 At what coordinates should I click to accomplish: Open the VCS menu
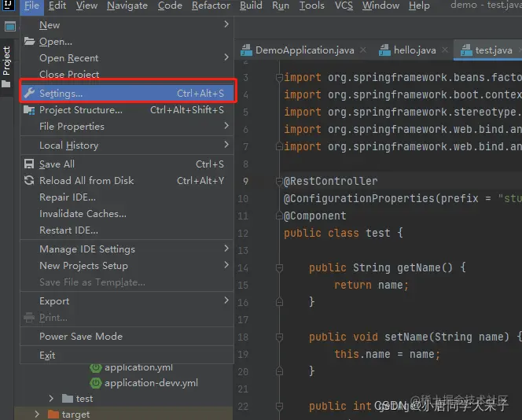coord(344,6)
